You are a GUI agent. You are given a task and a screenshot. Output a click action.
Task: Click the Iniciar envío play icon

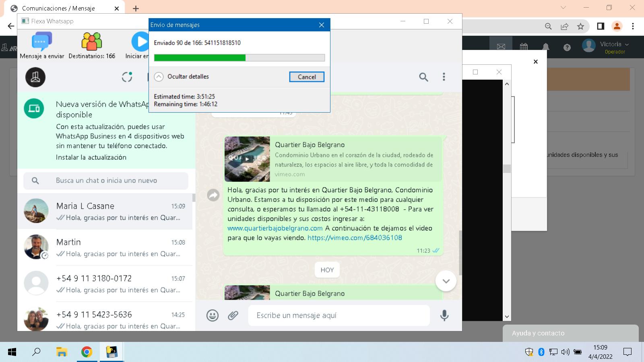140,41
